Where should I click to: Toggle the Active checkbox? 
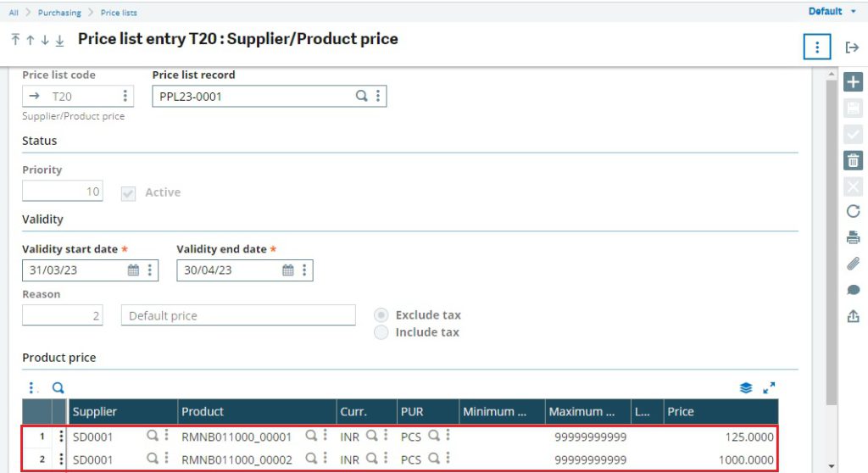(129, 193)
